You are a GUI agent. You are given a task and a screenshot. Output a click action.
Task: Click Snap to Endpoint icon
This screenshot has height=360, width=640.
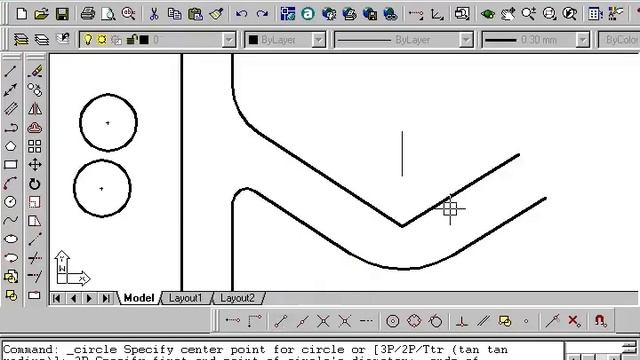[x=281, y=321]
